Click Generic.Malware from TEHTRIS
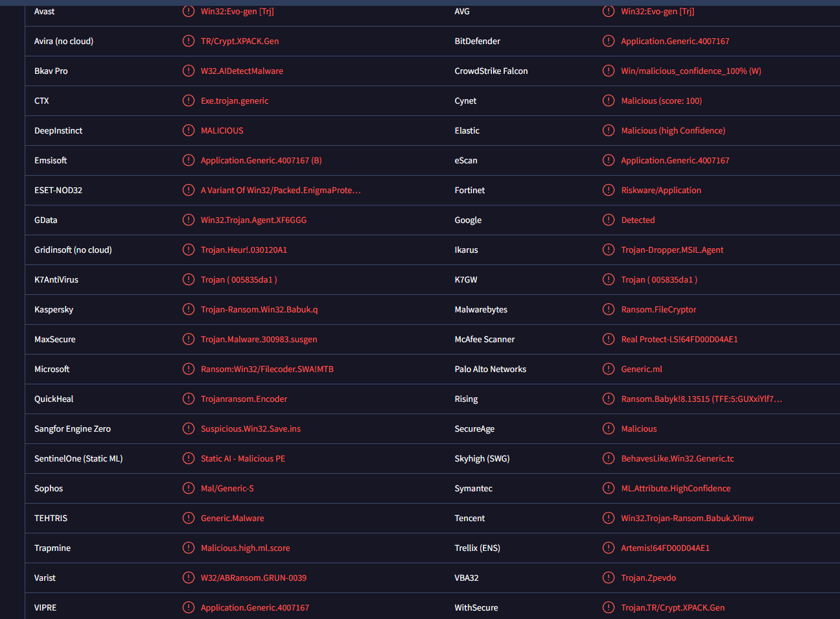 click(233, 518)
